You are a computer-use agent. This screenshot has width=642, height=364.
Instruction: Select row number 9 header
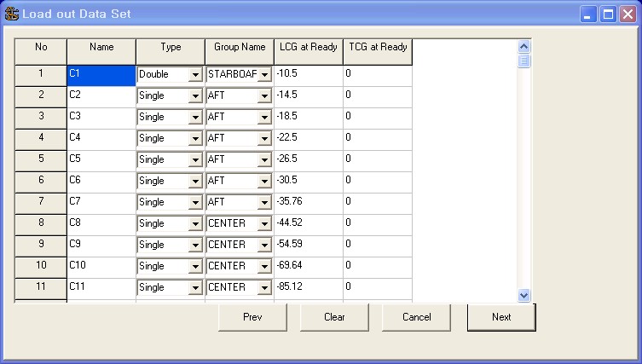point(41,245)
